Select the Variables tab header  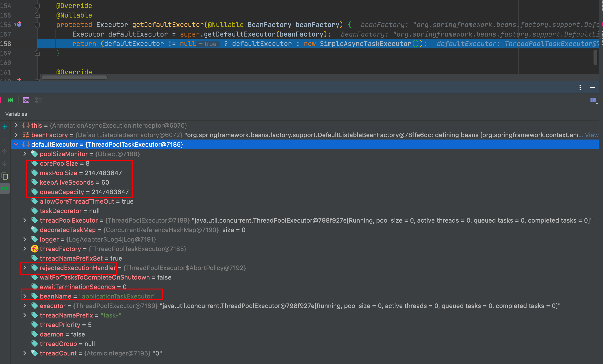pyautogui.click(x=16, y=114)
